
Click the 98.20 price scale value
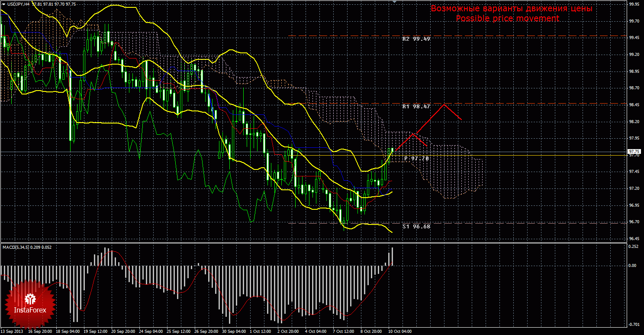point(634,121)
